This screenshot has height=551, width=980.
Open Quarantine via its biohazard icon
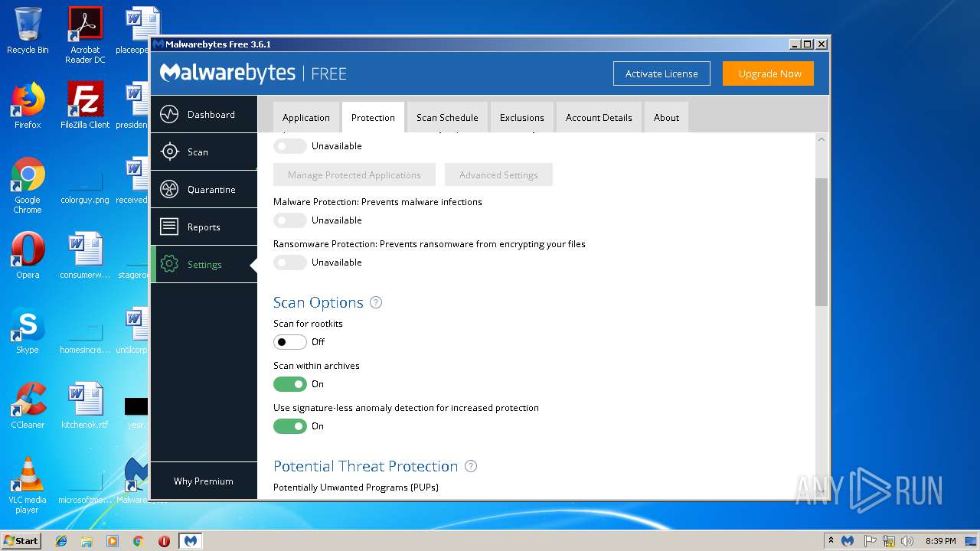pos(169,189)
